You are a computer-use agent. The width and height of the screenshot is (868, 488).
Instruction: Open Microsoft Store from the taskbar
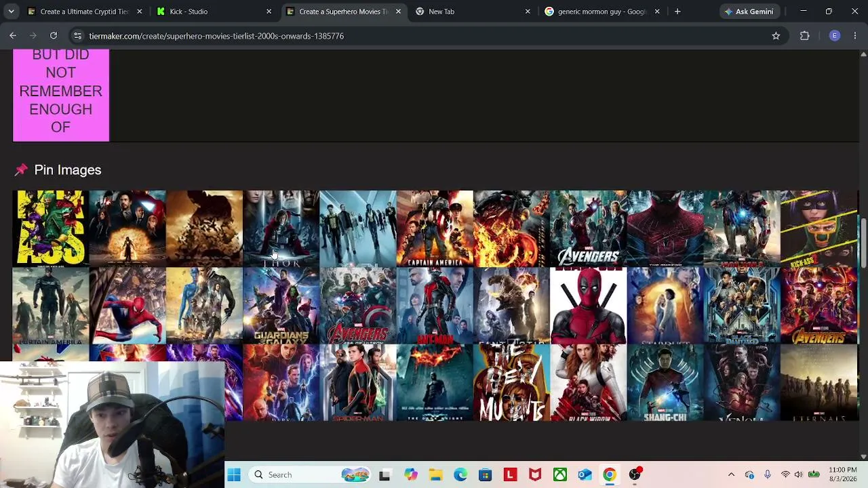click(x=485, y=475)
